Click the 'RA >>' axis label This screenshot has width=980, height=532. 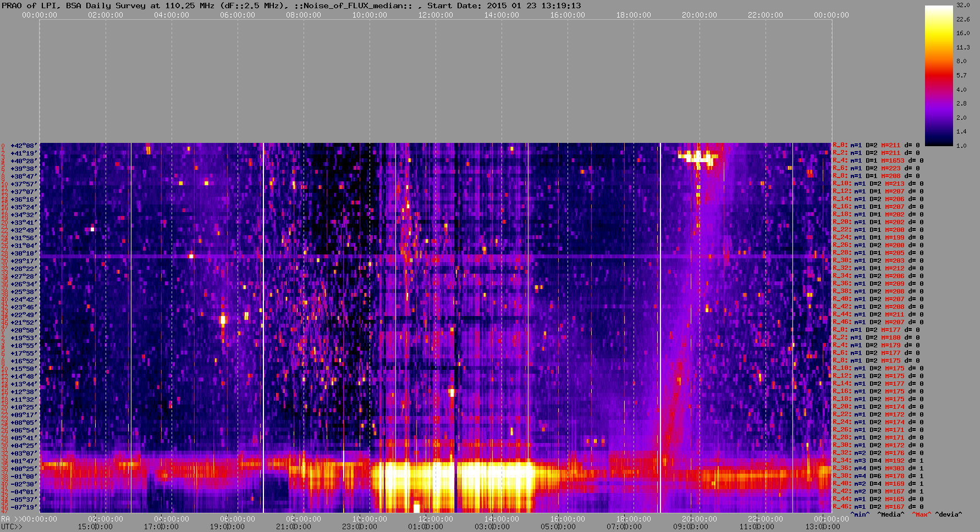click(x=10, y=519)
